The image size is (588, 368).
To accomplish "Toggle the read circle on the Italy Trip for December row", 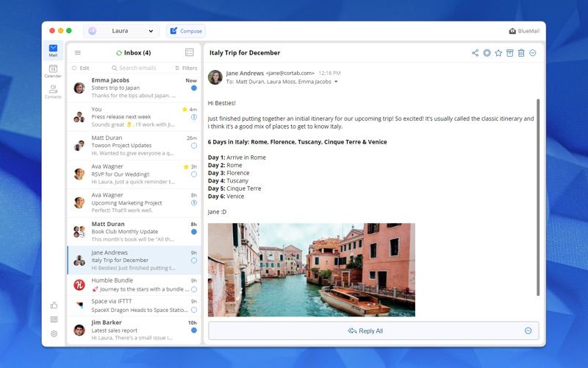I will [x=194, y=261].
